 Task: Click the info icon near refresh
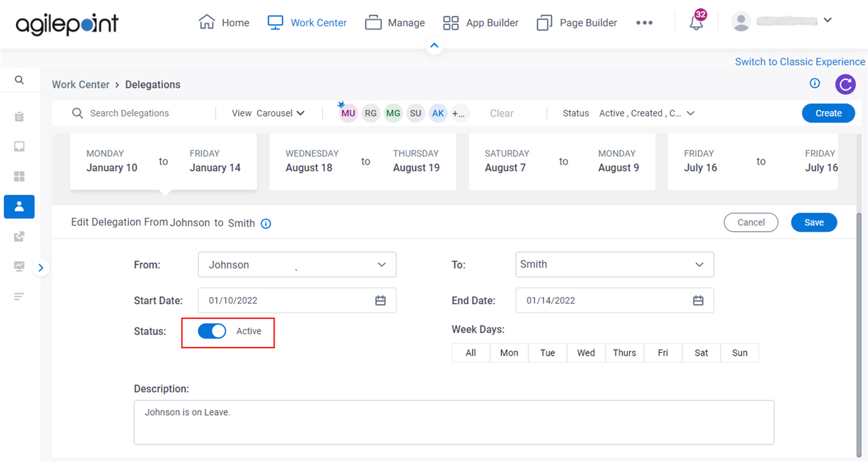(815, 83)
